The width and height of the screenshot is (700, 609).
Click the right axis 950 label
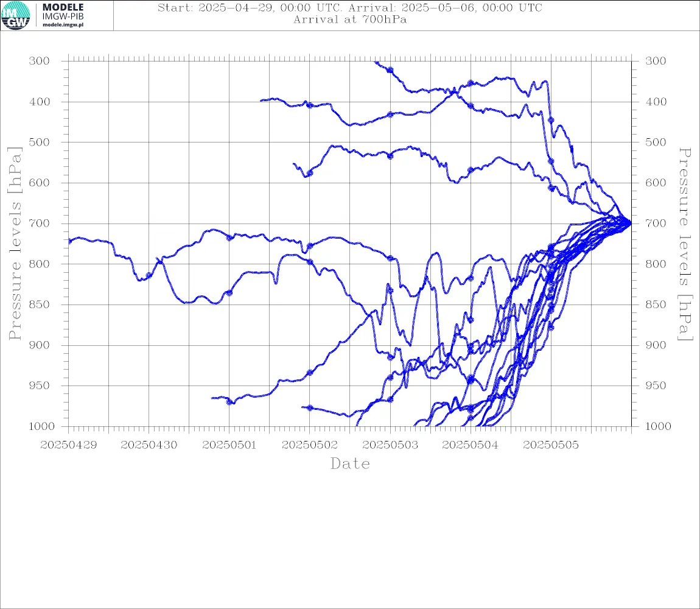coord(656,385)
